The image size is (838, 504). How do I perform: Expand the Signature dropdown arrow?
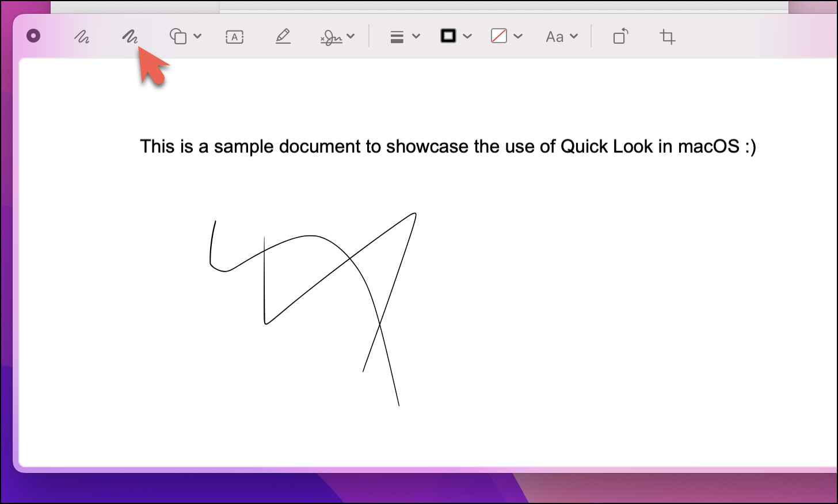[x=351, y=36]
